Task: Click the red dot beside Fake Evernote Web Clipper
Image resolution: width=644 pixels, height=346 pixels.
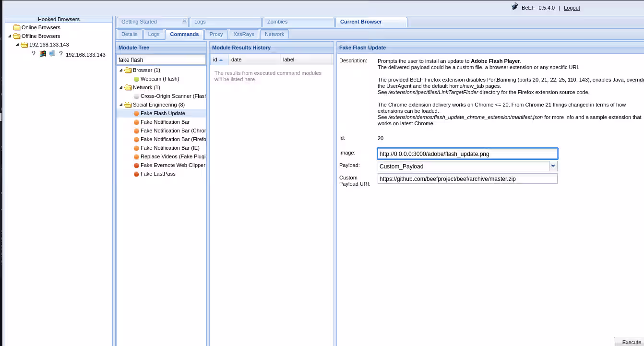Action: click(x=136, y=166)
